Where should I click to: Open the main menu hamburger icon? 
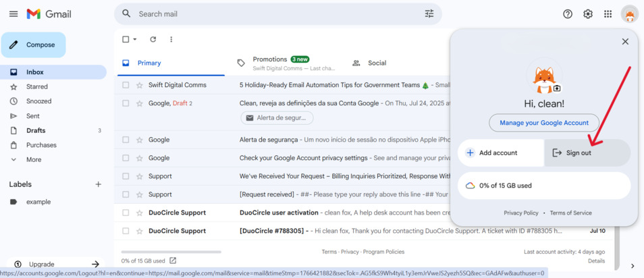tap(14, 14)
